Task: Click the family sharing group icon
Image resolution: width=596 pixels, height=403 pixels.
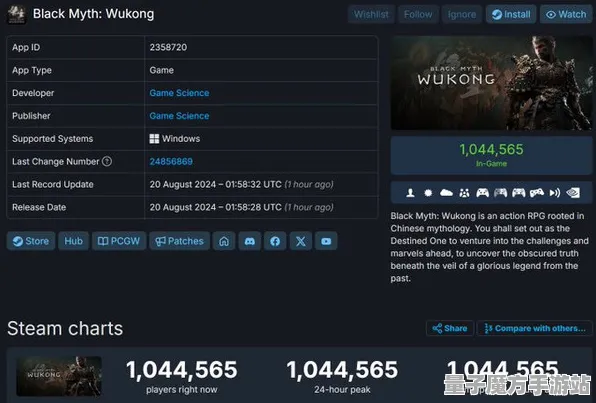Action: pyautogui.click(x=464, y=193)
